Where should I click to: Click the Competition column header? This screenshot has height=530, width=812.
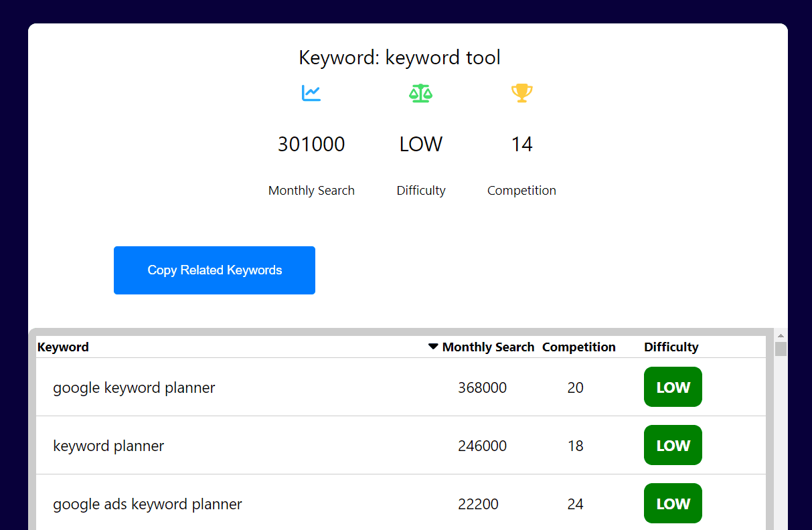(x=579, y=347)
